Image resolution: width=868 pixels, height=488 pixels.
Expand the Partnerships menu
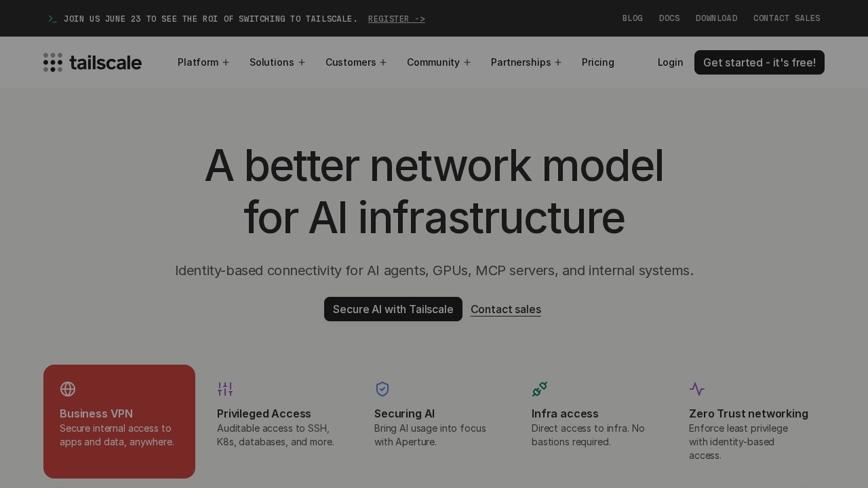[x=526, y=62]
